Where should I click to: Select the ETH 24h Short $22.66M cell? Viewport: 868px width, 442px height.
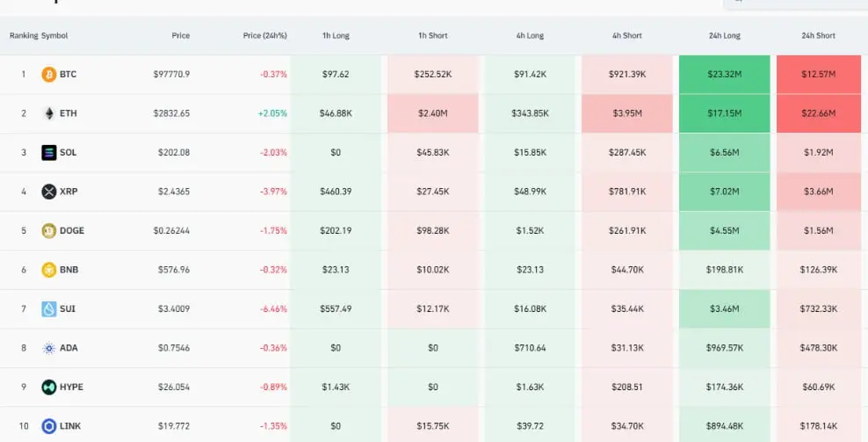[x=818, y=113]
